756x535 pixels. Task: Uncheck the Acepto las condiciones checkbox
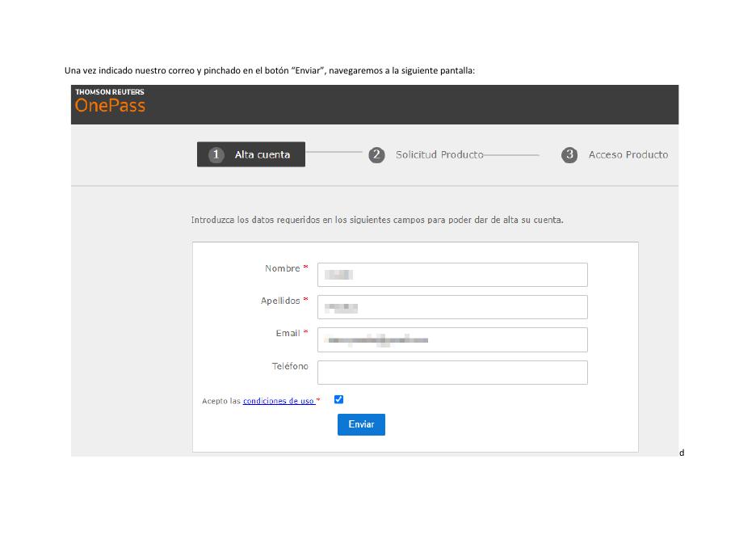(x=338, y=399)
